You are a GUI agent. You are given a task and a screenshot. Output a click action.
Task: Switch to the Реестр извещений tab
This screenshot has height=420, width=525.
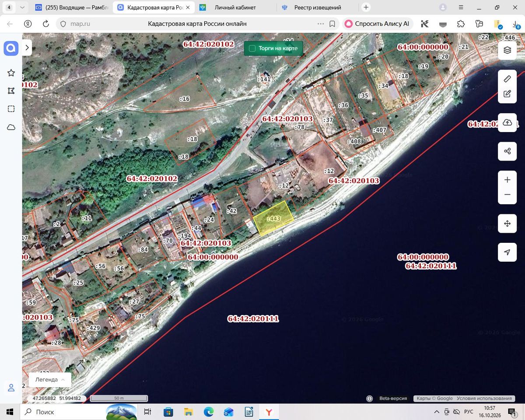tap(318, 7)
